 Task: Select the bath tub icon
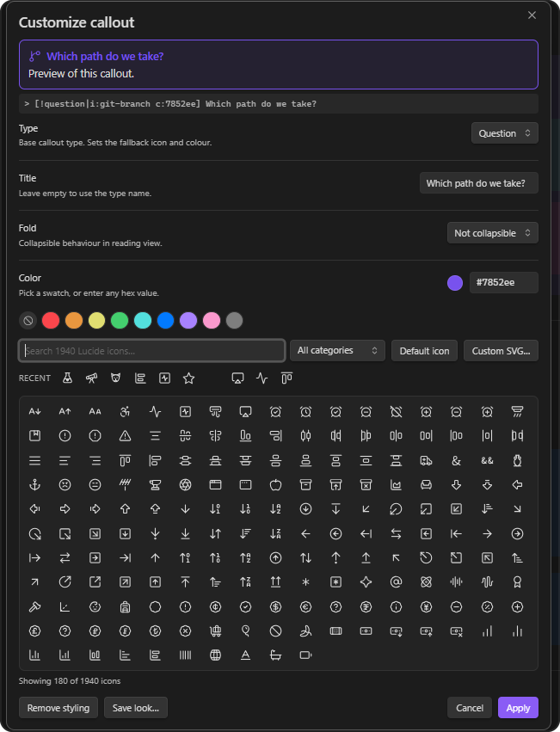pos(275,655)
